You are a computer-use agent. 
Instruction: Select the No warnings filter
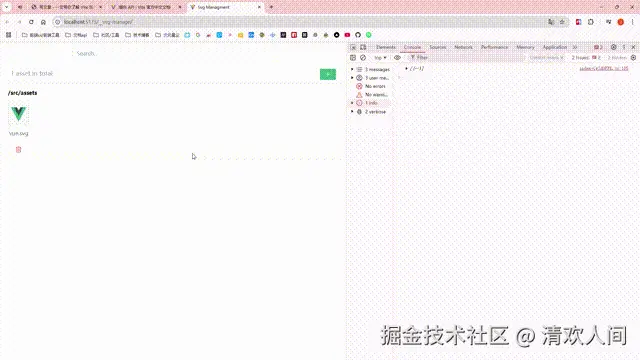coord(371,95)
